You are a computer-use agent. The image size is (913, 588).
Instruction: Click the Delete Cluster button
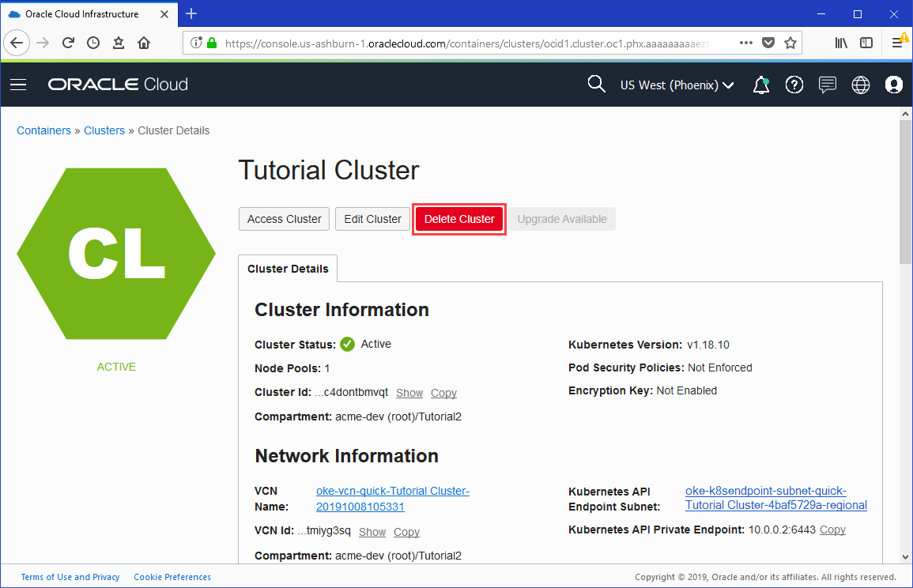click(459, 219)
